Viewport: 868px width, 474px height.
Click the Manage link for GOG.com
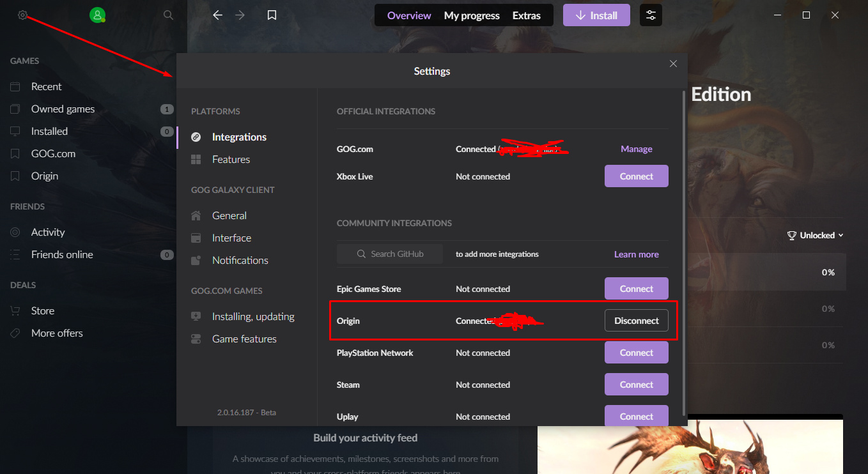point(636,149)
